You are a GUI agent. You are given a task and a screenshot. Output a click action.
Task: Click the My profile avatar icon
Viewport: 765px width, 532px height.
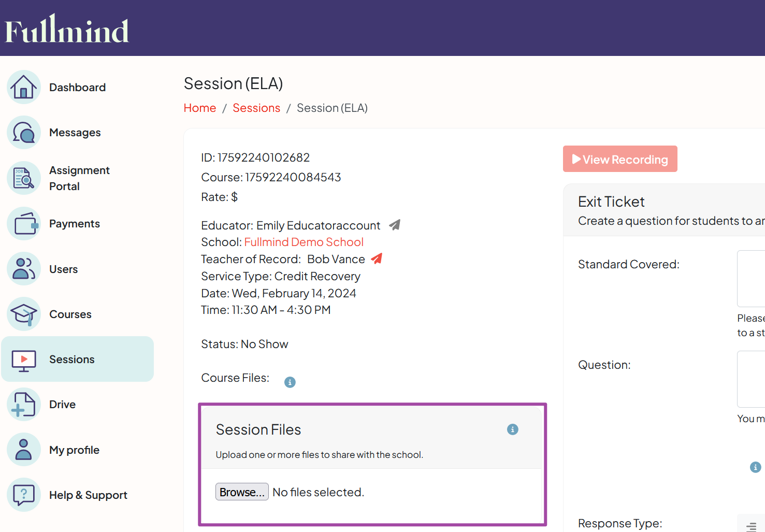click(x=23, y=449)
